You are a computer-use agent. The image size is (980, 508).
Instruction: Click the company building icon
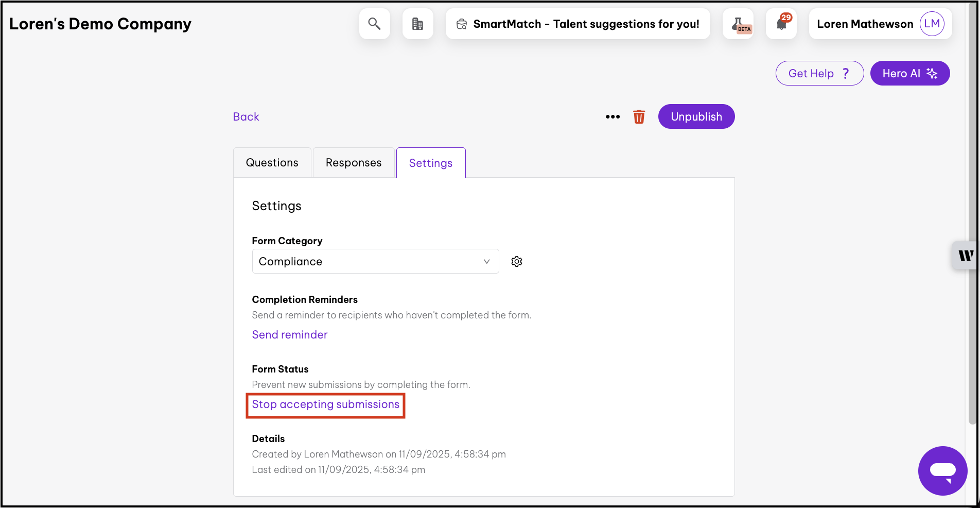(417, 24)
